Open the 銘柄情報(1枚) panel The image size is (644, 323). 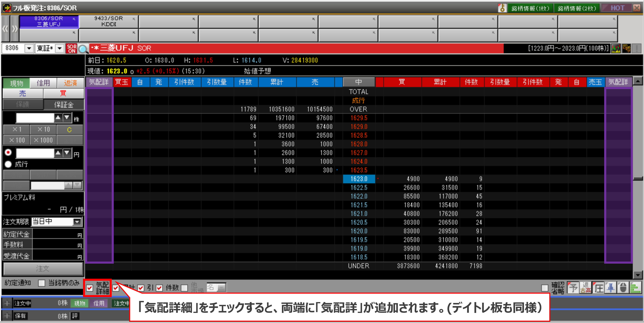[530, 8]
